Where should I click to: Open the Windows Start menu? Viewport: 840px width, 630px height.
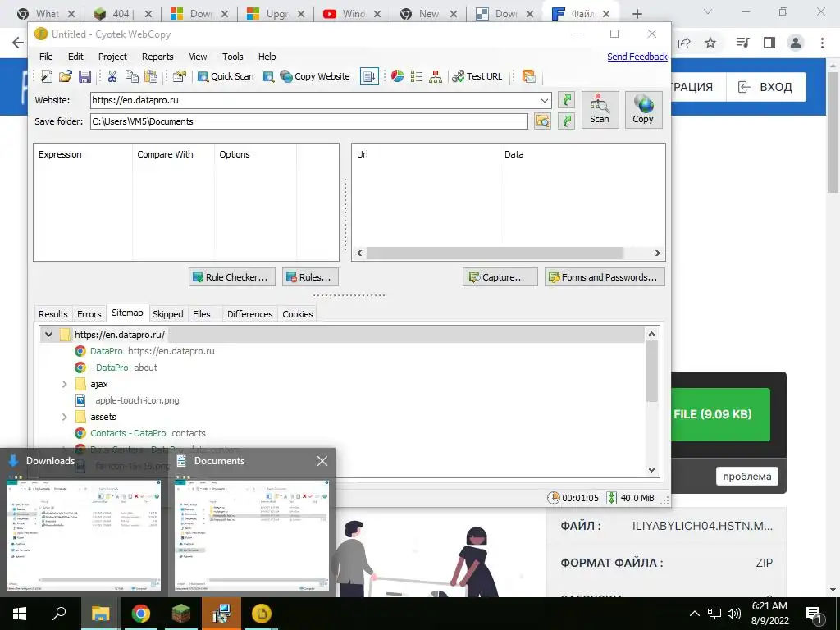pyautogui.click(x=20, y=614)
